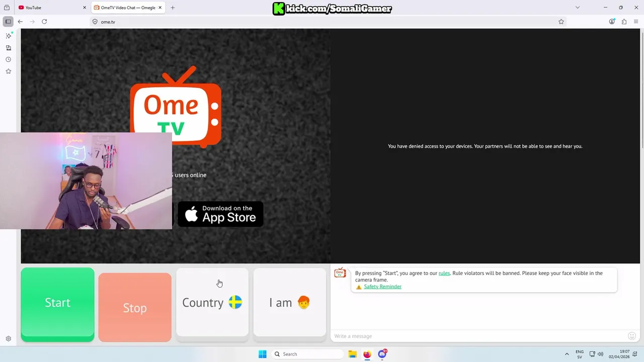The image size is (644, 362).
Task: Click the streamer webcam overlay
Action: point(86,181)
